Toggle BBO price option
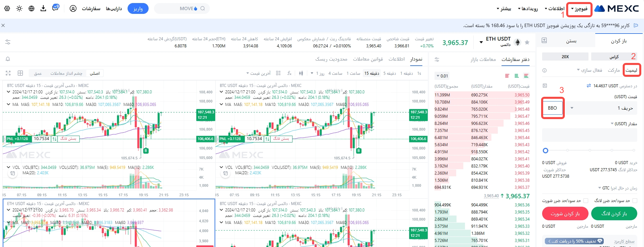 [x=552, y=108]
